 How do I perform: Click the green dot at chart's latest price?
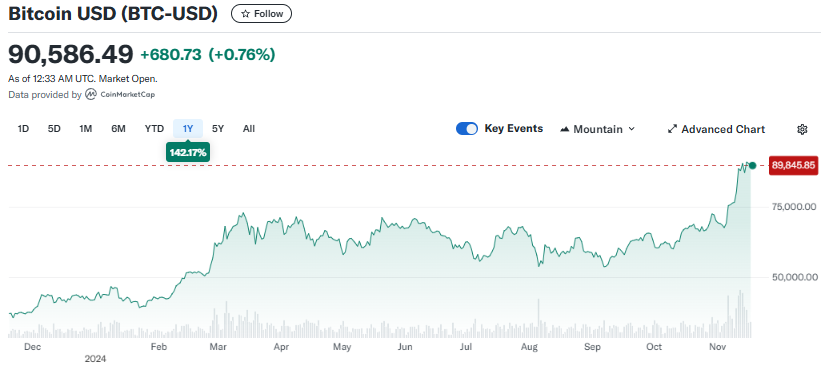pos(752,165)
